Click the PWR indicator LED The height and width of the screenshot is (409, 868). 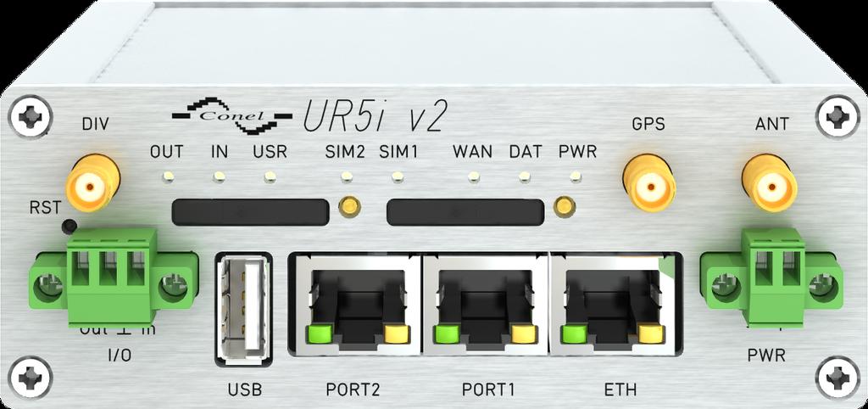pyautogui.click(x=576, y=177)
